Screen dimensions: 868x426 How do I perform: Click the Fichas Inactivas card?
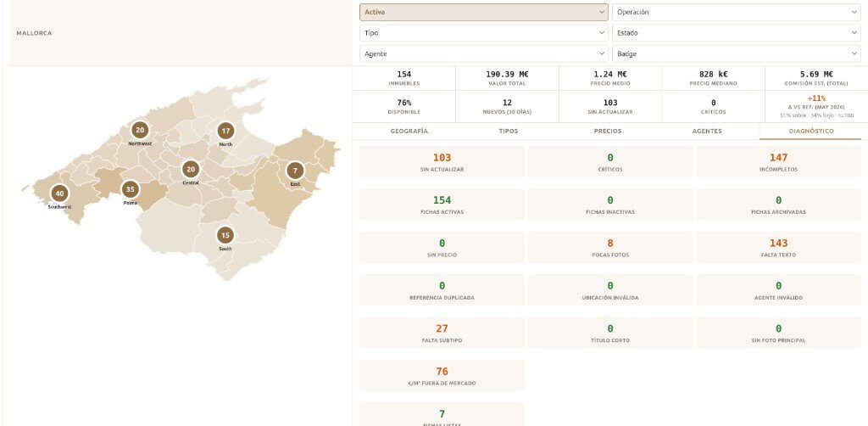[610, 205]
